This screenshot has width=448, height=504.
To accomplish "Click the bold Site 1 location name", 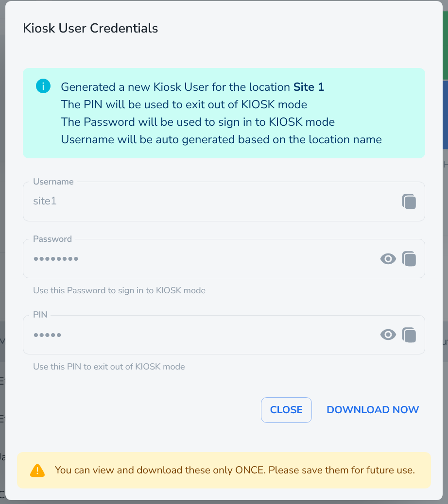I will [308, 87].
